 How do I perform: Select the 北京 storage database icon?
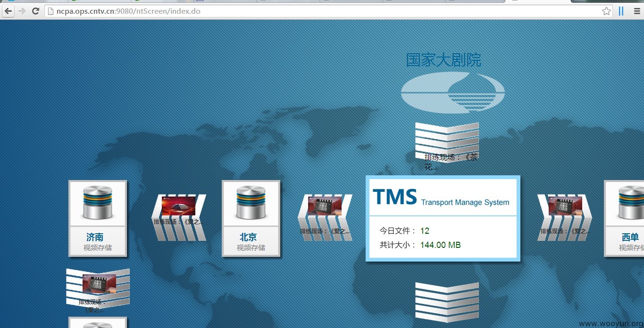[251, 203]
